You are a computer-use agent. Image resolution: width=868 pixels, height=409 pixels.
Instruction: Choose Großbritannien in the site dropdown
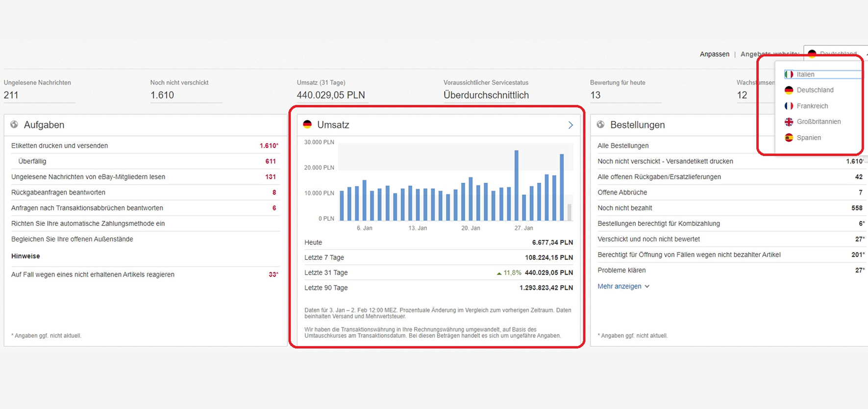click(818, 121)
